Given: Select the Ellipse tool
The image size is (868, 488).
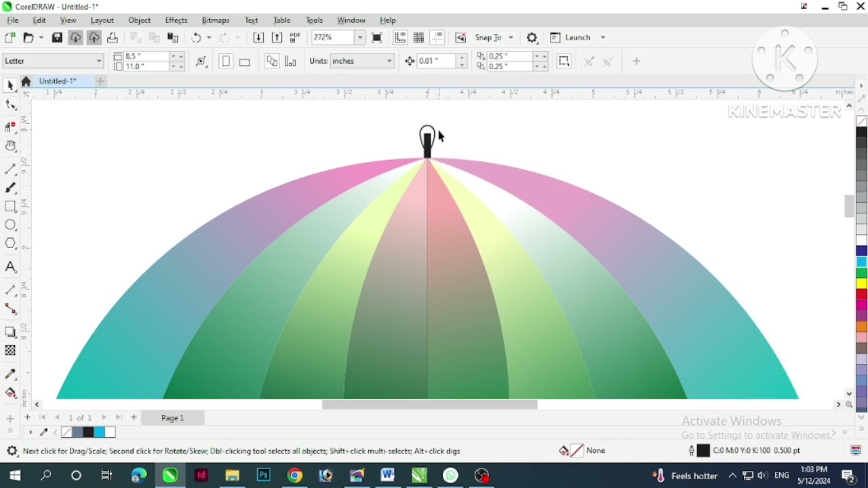Looking at the screenshot, I should tap(10, 225).
